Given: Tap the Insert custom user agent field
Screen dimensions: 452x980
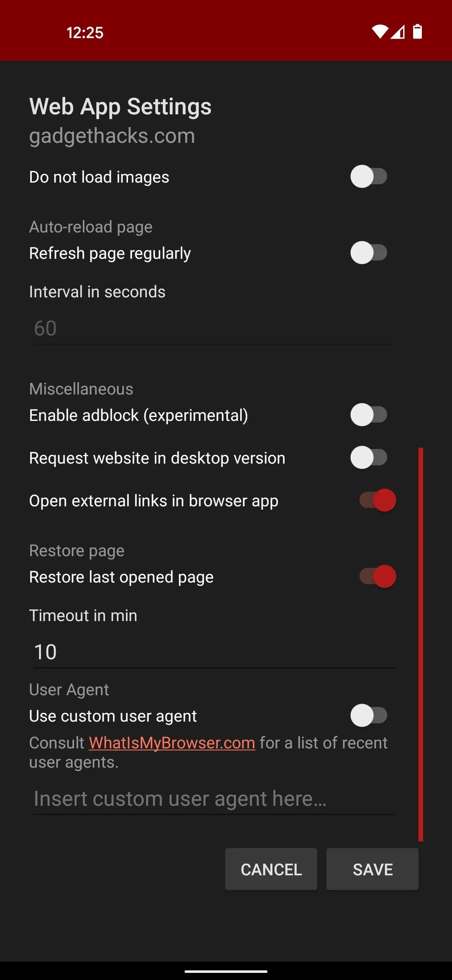Looking at the screenshot, I should pos(214,799).
